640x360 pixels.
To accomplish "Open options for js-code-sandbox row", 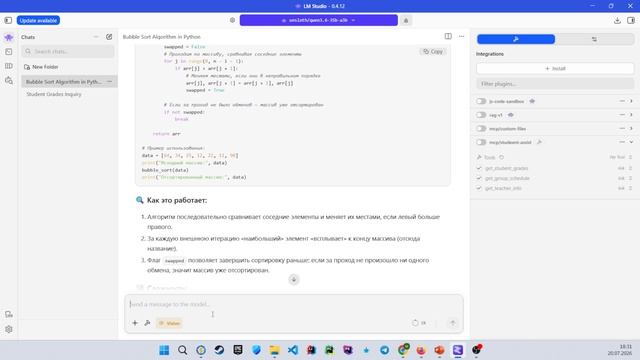I will pyautogui.click(x=622, y=101).
